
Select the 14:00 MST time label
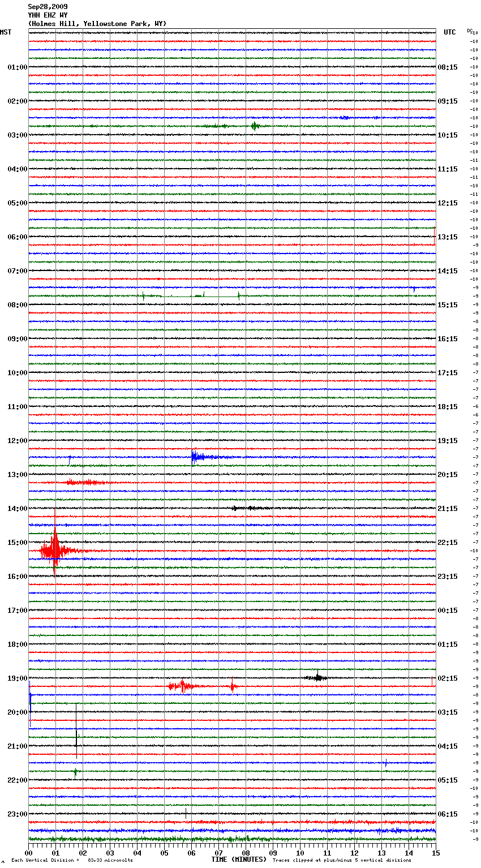[x=18, y=509]
